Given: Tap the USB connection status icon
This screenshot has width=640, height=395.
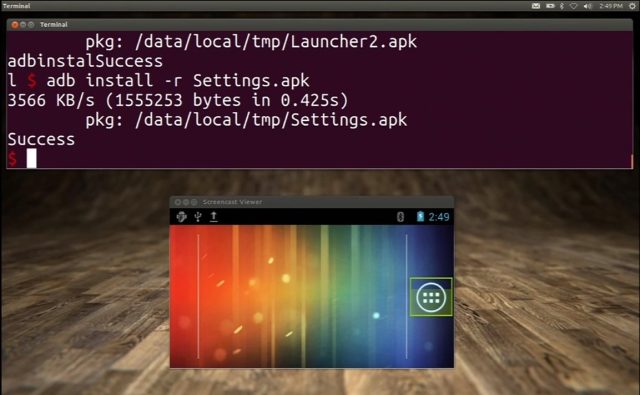Looking at the screenshot, I should pyautogui.click(x=198, y=216).
